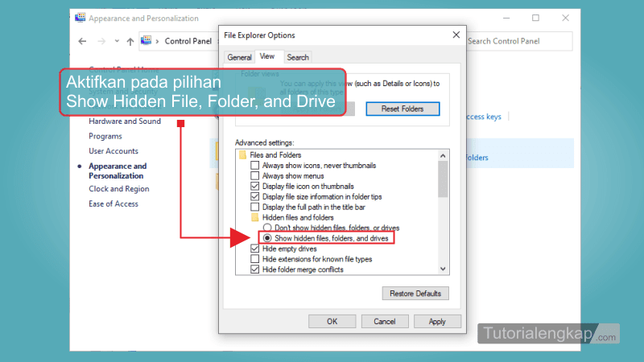Open Ease of Access category

[114, 204]
